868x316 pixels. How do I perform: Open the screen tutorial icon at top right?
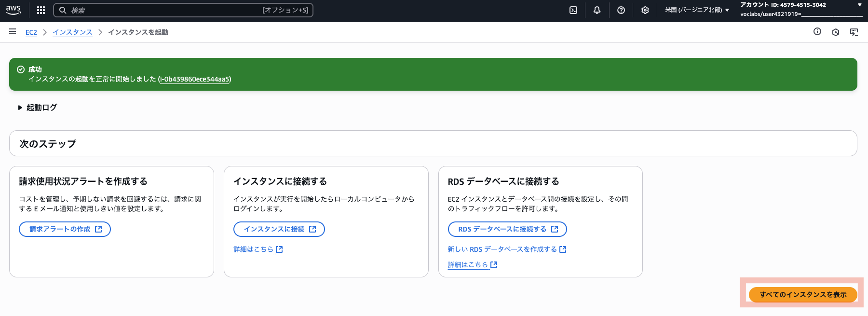[854, 32]
